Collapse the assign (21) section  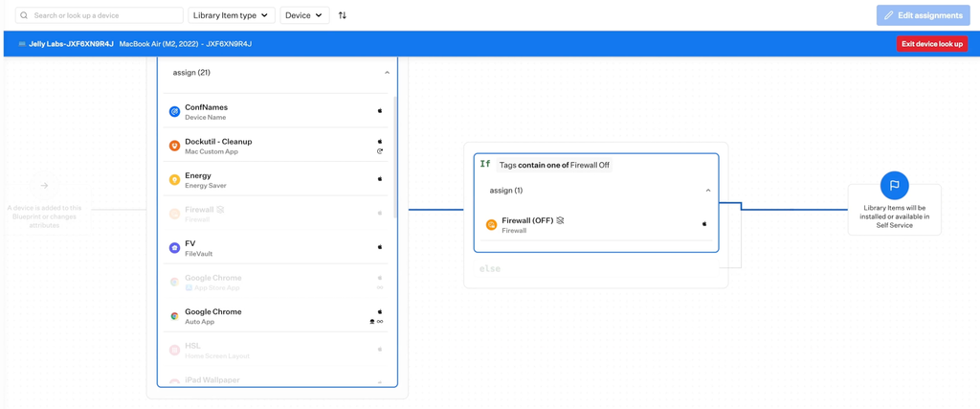[387, 73]
